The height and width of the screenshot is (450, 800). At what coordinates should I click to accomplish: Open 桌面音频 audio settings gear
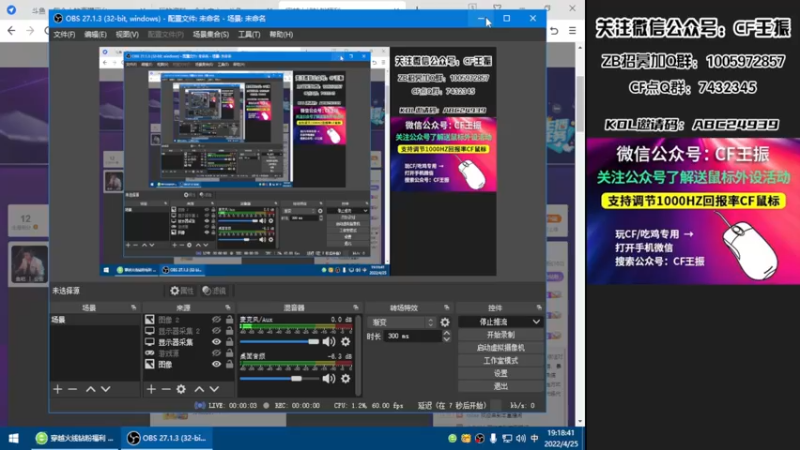coord(345,379)
